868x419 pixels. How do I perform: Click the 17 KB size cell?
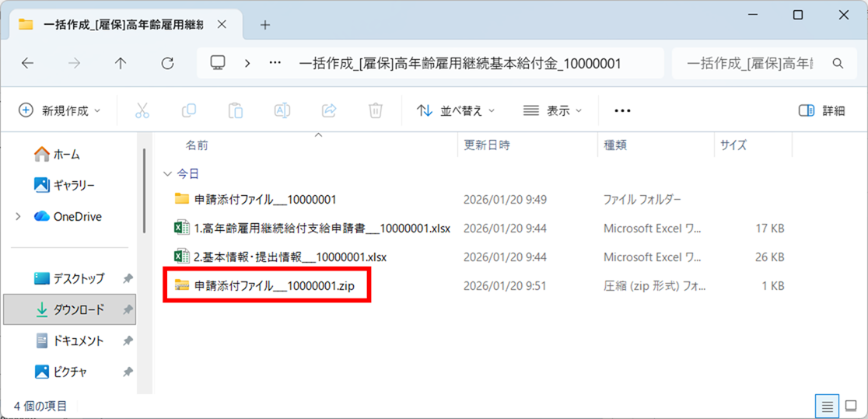click(768, 228)
